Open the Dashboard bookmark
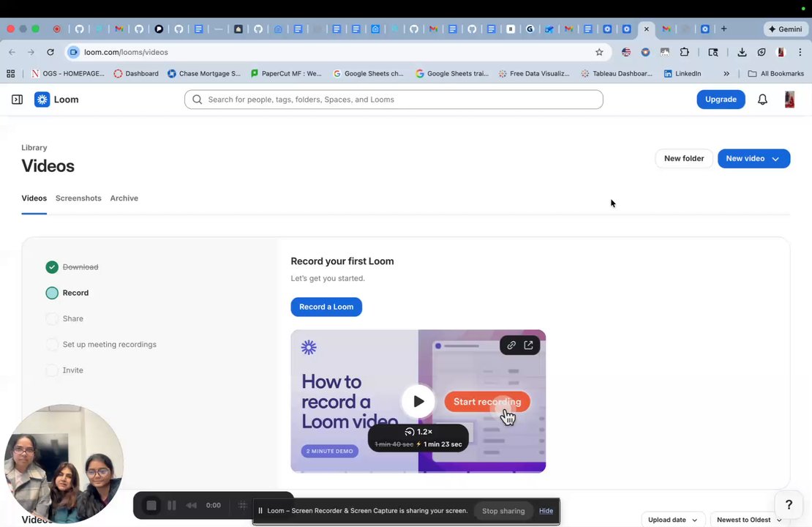 (x=136, y=74)
